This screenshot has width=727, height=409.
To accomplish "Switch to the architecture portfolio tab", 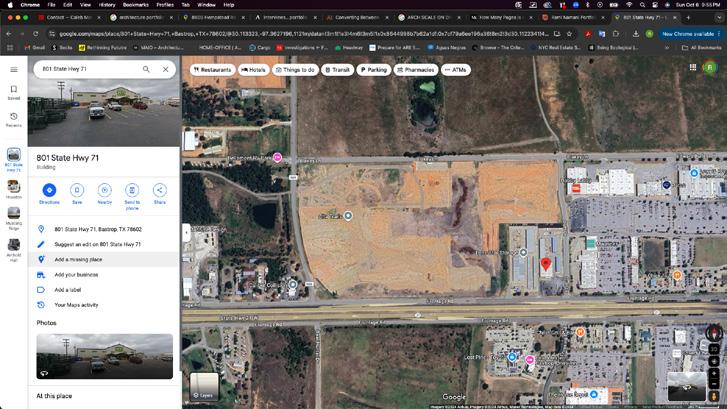I will (x=141, y=18).
